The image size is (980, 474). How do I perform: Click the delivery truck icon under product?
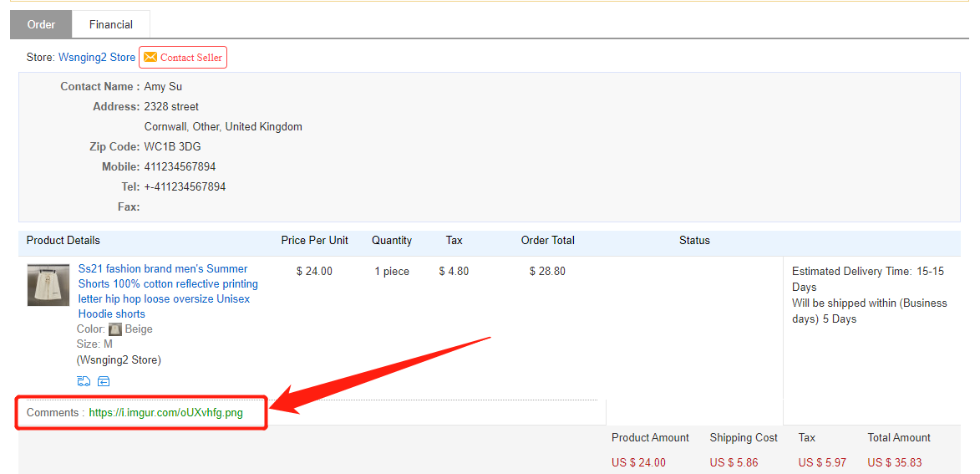pyautogui.click(x=84, y=381)
